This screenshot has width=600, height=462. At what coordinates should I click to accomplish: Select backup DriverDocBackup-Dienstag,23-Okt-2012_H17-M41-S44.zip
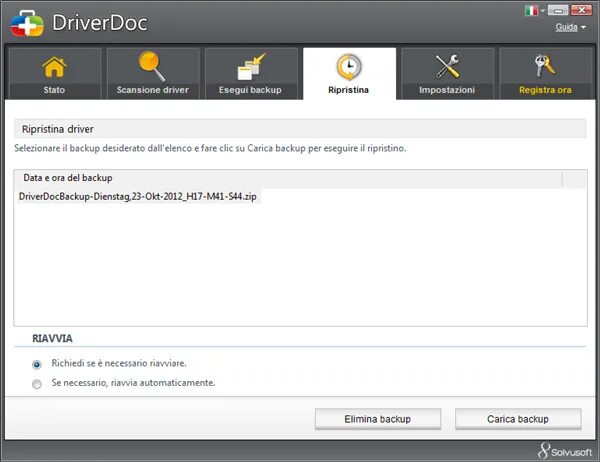(138, 197)
